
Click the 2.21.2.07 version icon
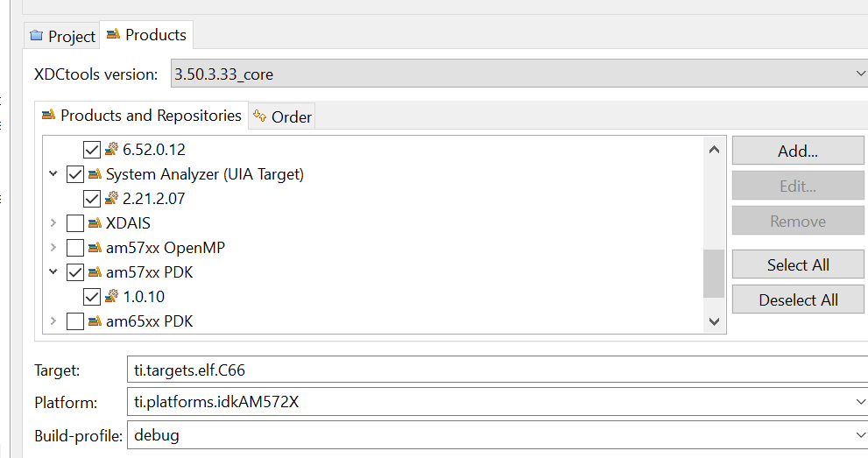(x=111, y=199)
